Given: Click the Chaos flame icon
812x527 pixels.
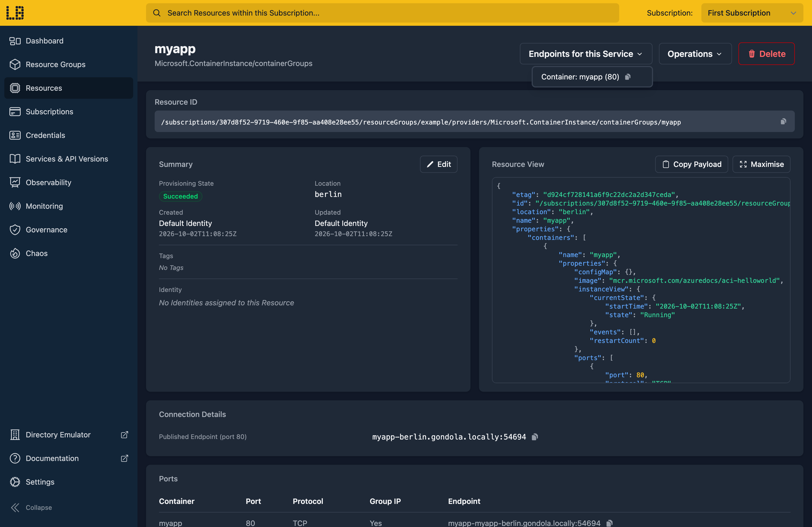Looking at the screenshot, I should pyautogui.click(x=15, y=253).
